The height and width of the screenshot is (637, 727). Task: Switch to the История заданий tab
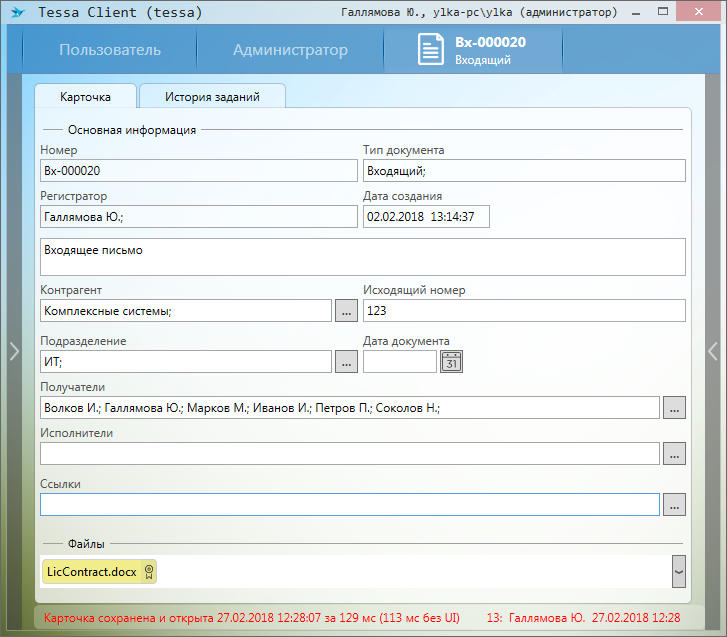212,97
